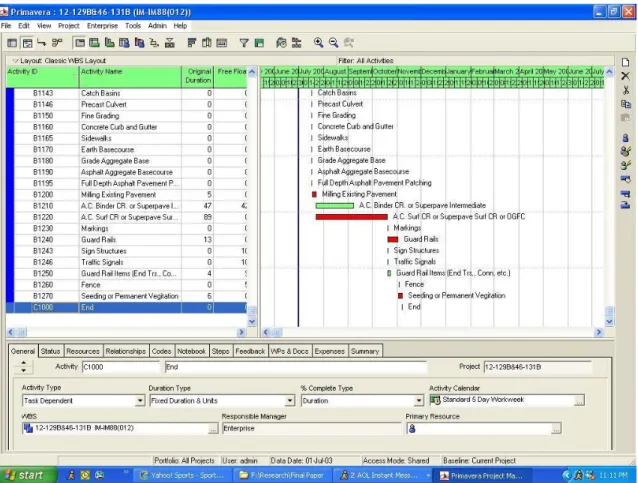Viewport: 638px width, 483px height.
Task: Delete activity using the X icon
Action: [x=626, y=76]
